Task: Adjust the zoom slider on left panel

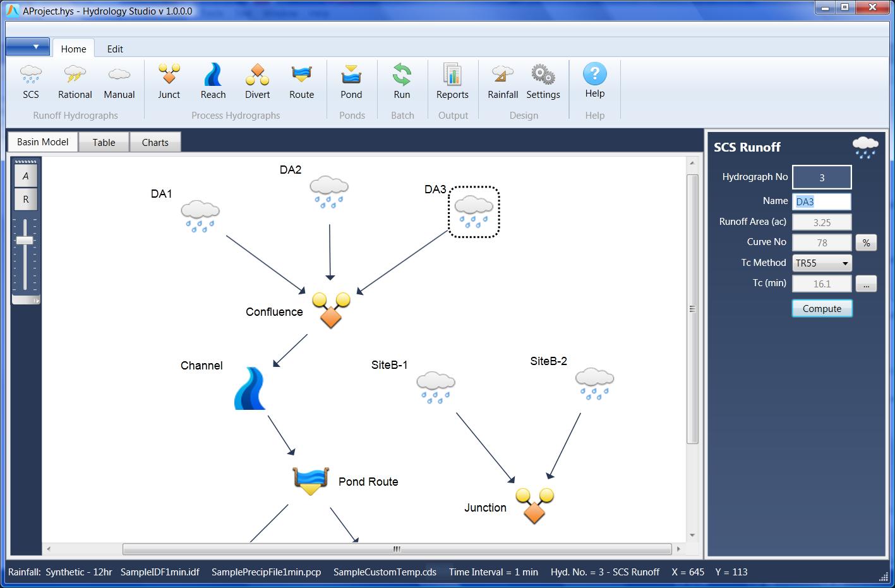Action: tap(25, 240)
